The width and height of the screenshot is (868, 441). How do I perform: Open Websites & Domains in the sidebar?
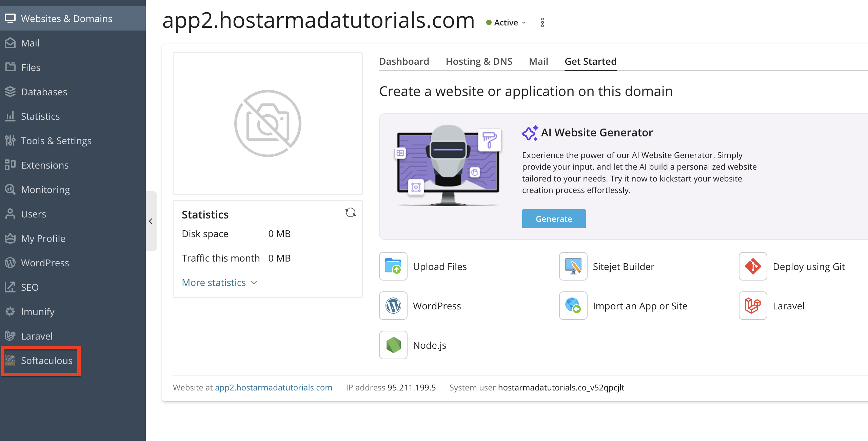[x=73, y=18]
